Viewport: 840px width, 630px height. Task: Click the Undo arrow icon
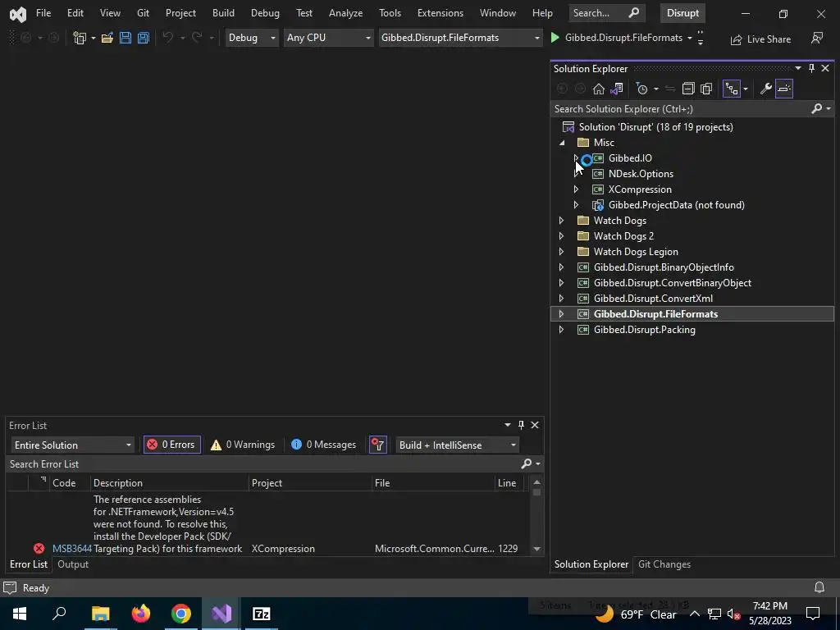tap(167, 38)
